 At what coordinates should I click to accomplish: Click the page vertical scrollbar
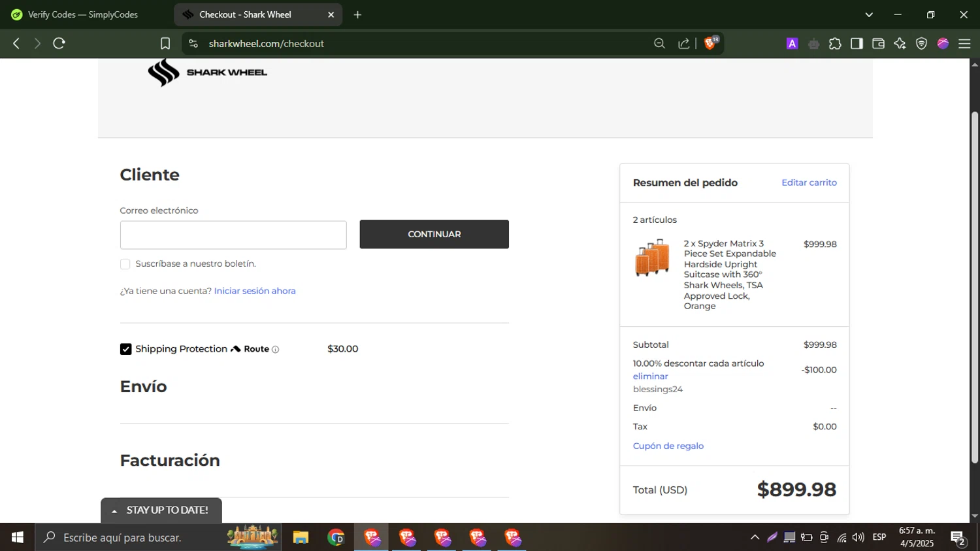tap(975, 288)
